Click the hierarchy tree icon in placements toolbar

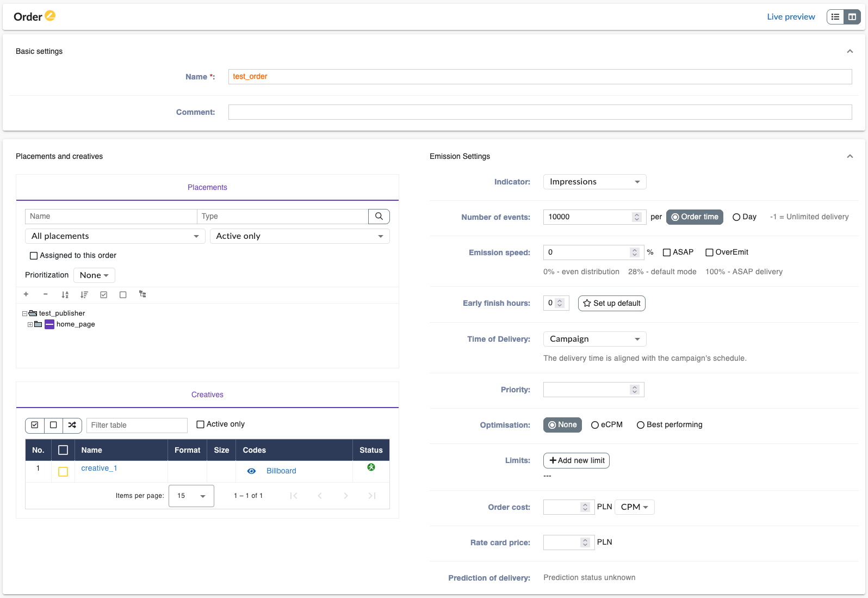(x=142, y=294)
